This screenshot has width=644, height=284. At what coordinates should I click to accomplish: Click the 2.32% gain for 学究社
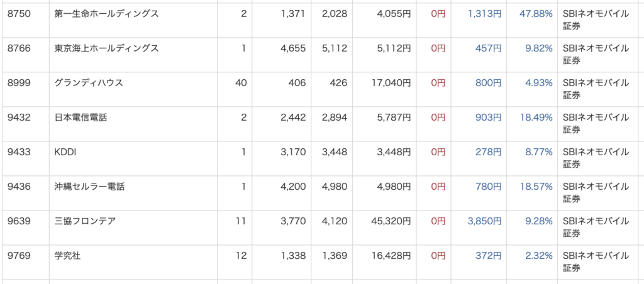539,256
